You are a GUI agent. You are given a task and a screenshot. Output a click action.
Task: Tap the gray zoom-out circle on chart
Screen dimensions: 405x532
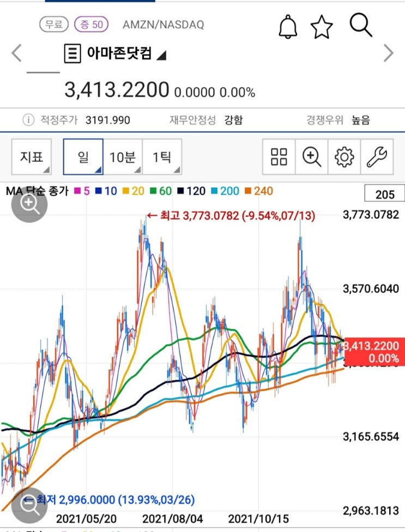coord(29,505)
